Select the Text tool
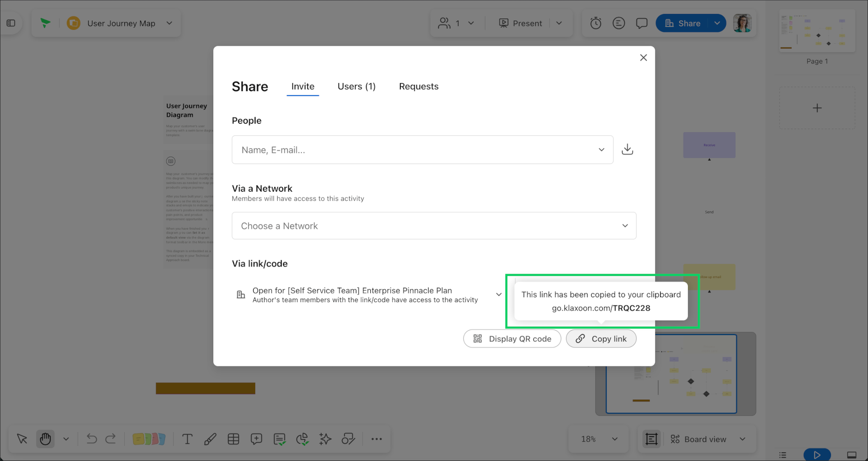 pyautogui.click(x=187, y=439)
